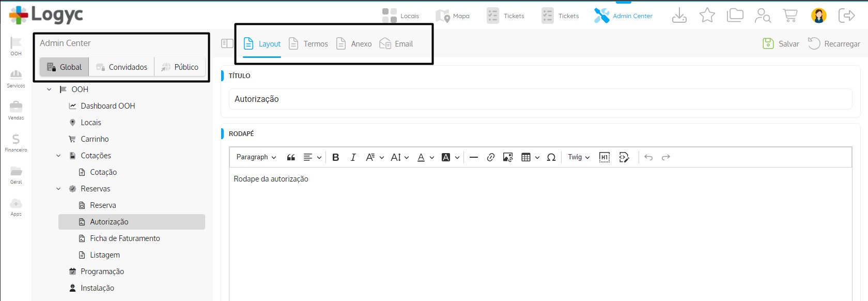
Task: Switch to the Termos tab
Action: [x=308, y=44]
